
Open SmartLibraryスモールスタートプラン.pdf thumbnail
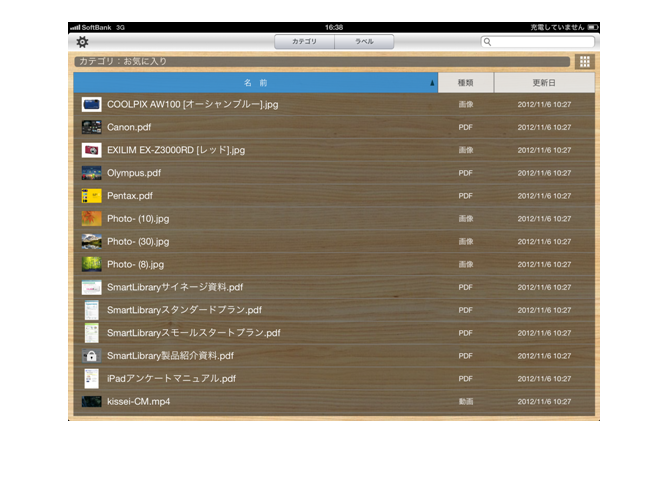(92, 333)
